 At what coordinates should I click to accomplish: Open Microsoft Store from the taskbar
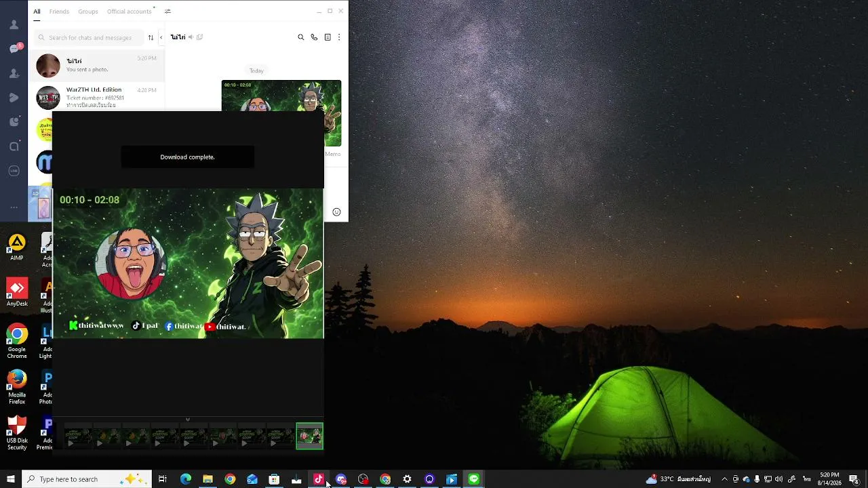(274, 479)
